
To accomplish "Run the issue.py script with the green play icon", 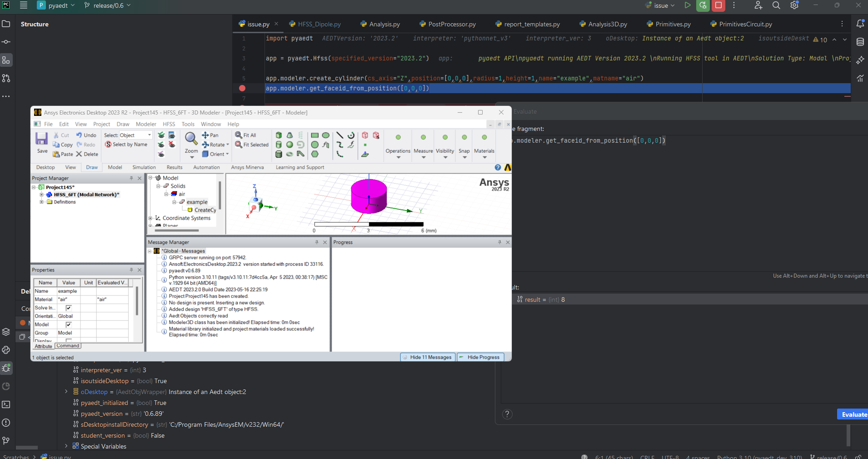I will pos(687,5).
